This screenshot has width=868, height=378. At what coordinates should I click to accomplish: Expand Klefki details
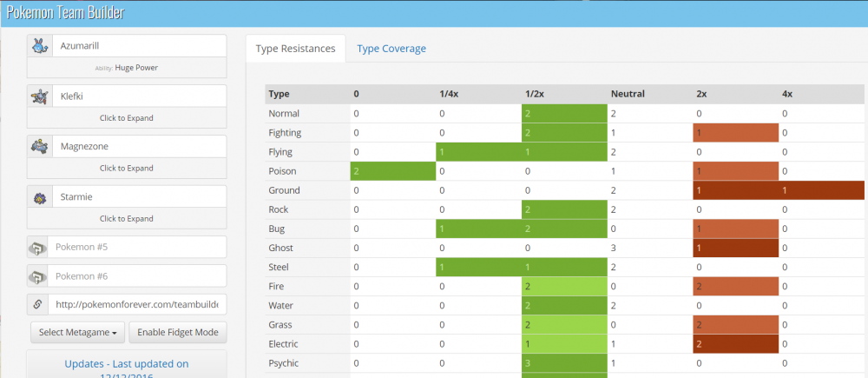(x=127, y=117)
